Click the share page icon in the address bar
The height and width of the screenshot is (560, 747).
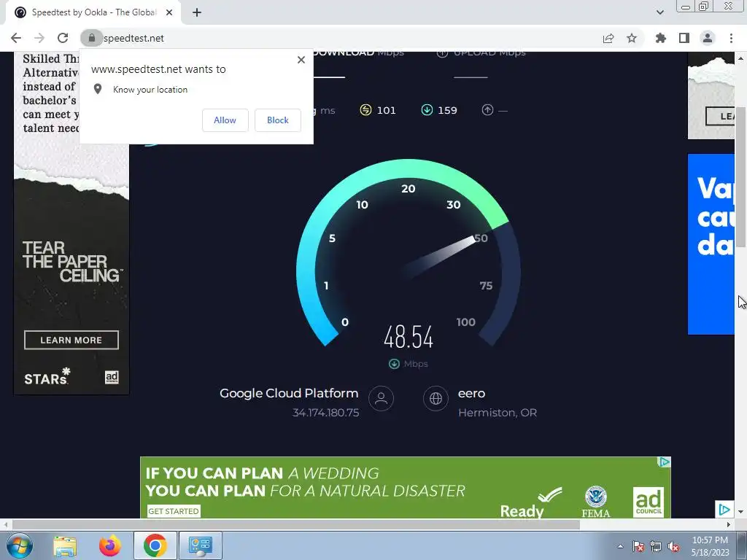608,38
